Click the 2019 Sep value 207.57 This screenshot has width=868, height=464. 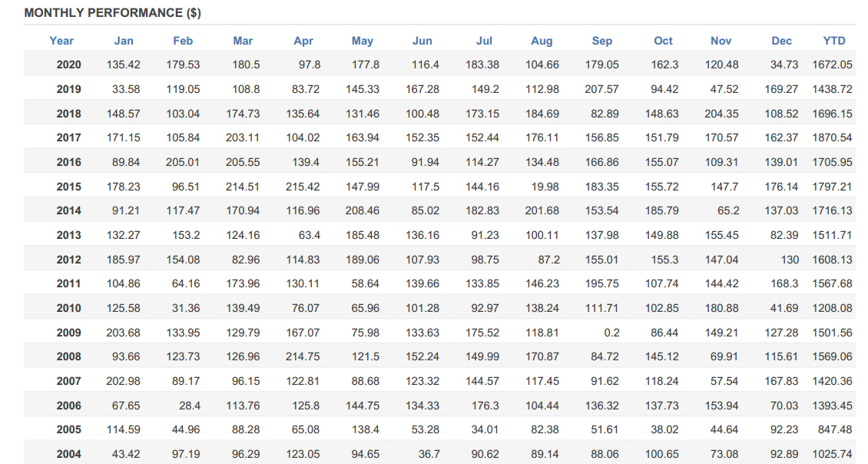point(601,89)
